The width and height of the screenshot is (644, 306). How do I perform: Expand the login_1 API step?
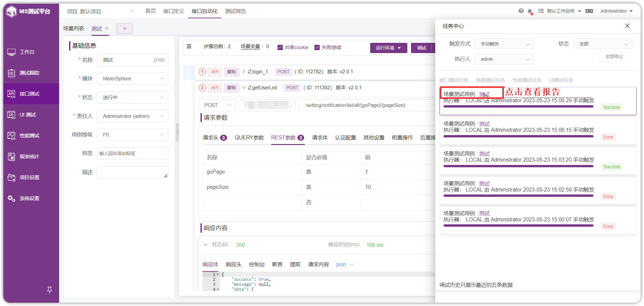tap(244, 72)
